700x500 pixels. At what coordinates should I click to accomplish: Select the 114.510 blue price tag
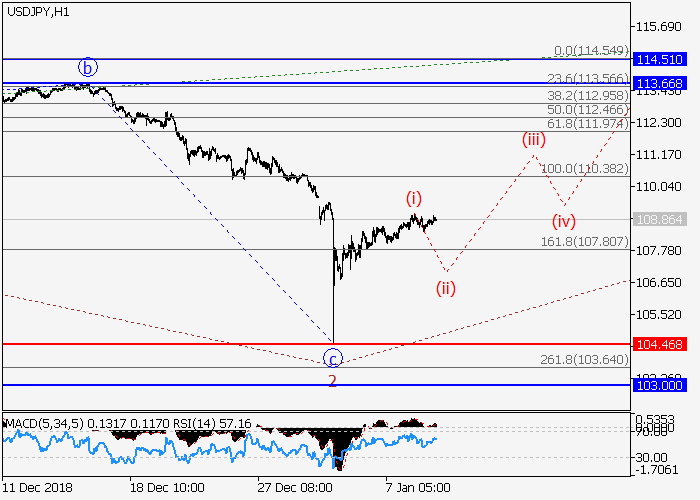coord(663,60)
